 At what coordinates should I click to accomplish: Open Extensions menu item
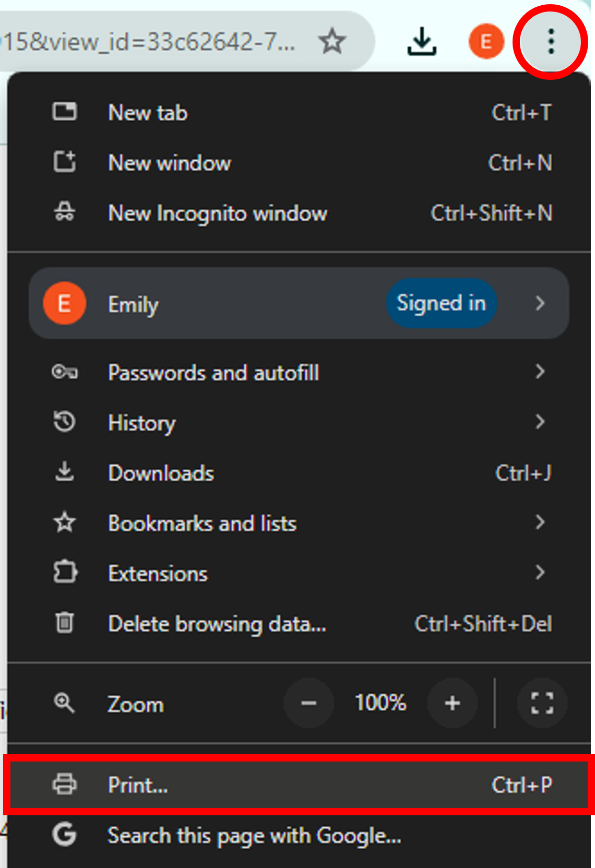pyautogui.click(x=158, y=574)
